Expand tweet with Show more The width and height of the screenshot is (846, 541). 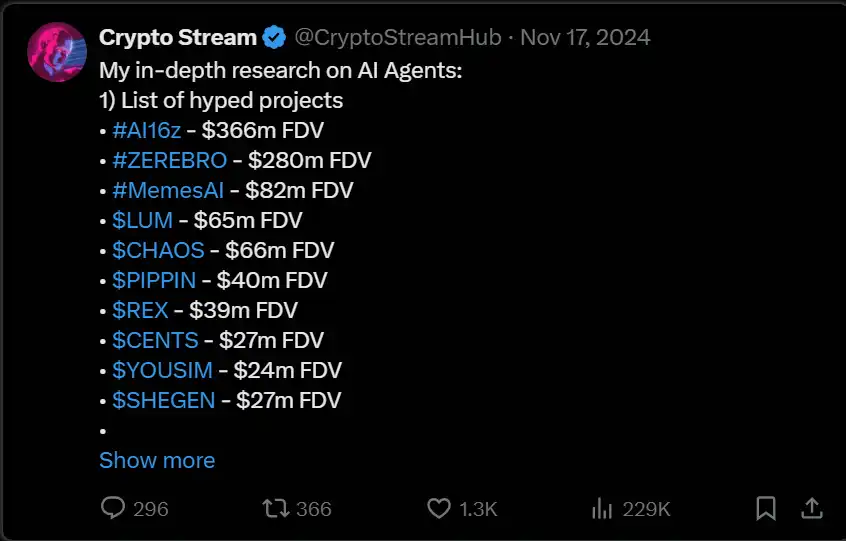click(157, 460)
